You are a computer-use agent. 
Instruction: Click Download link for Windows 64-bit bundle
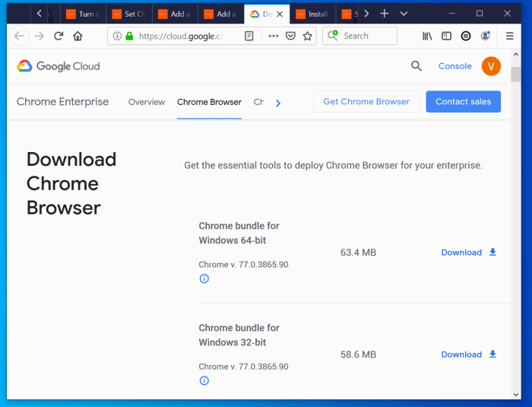click(x=461, y=253)
